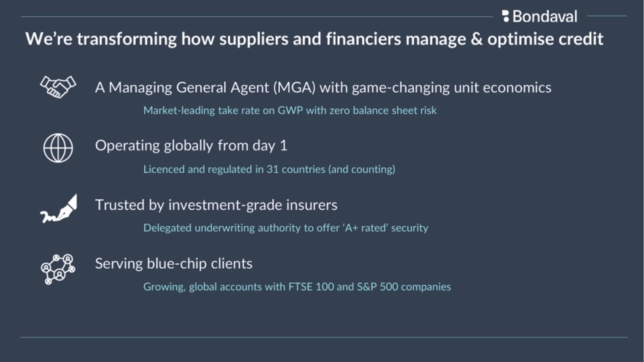Click the '(MGA)' abbreviation in first heading
The width and height of the screenshot is (644, 362).
294,88
